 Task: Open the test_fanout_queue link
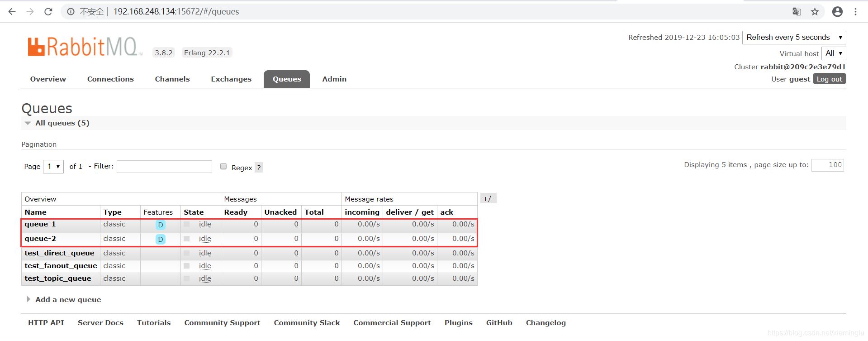click(x=61, y=266)
